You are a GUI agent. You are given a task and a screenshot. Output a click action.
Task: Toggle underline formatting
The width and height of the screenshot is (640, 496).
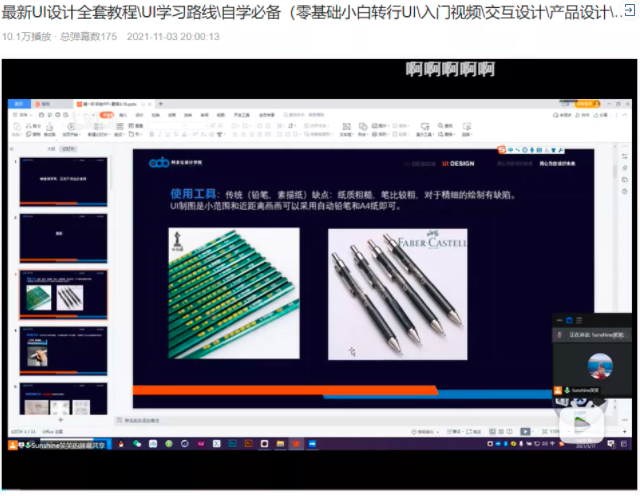(x=168, y=134)
